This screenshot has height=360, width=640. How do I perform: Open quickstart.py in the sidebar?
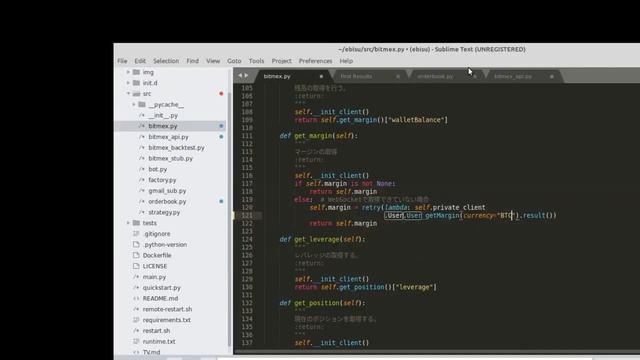(161, 288)
